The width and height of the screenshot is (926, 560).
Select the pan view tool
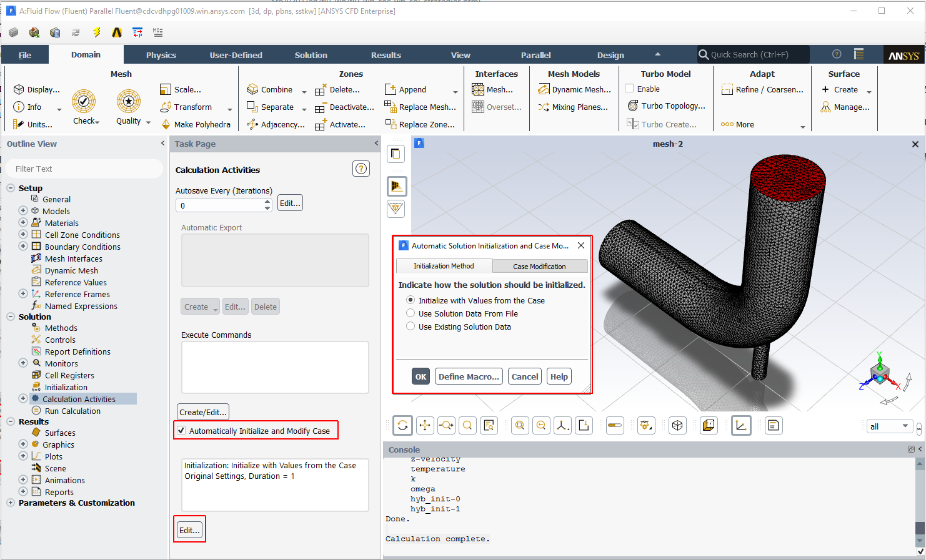tap(424, 425)
